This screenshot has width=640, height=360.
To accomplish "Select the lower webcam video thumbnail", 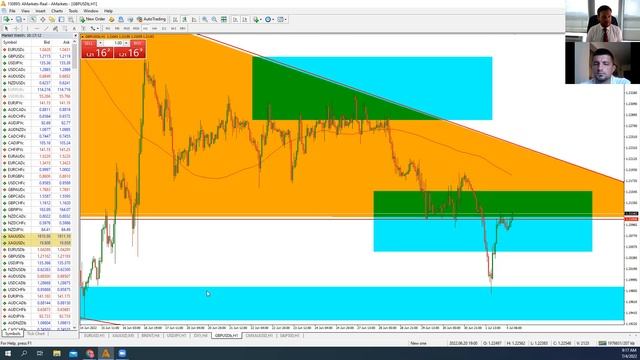I will pyautogui.click(x=602, y=63).
